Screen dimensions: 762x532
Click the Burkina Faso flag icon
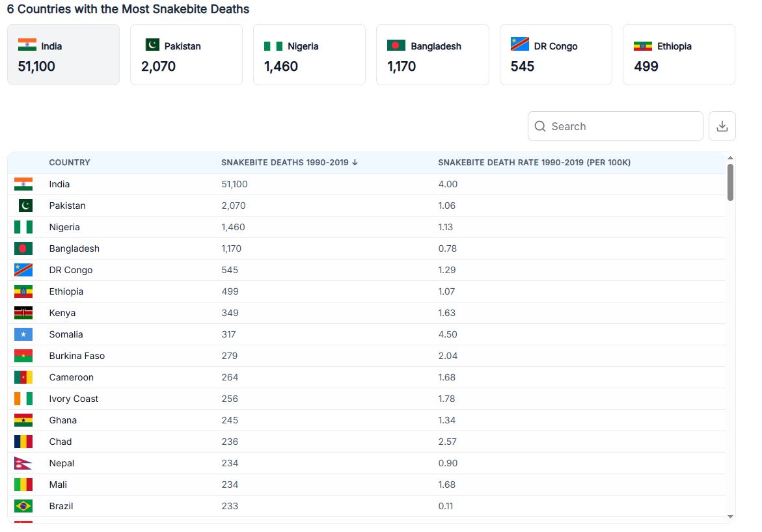pyautogui.click(x=23, y=356)
